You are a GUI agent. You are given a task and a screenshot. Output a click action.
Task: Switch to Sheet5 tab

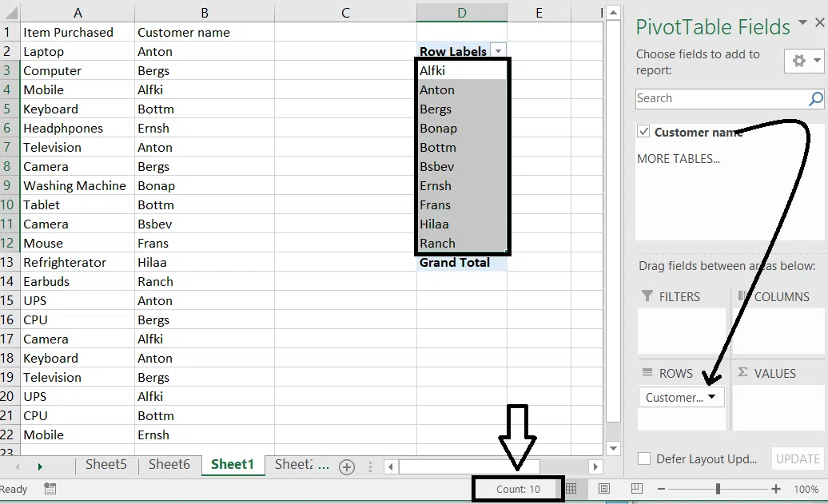[106, 464]
